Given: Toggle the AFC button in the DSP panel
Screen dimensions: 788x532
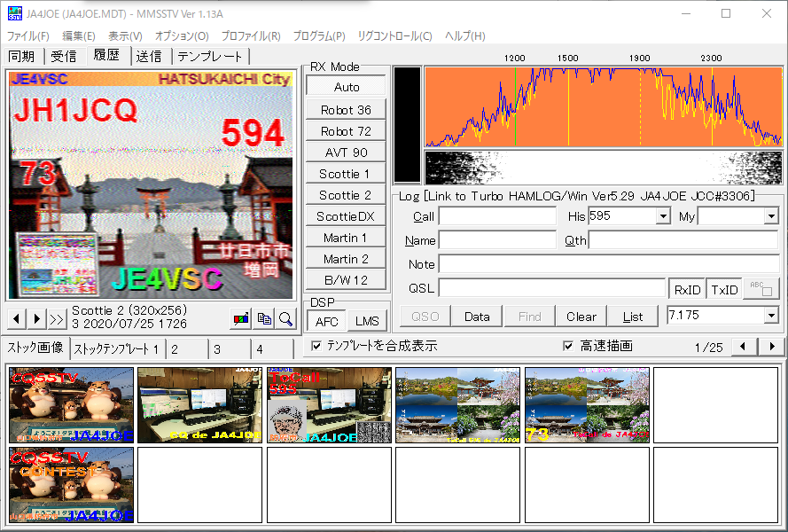Looking at the screenshot, I should 326,320.
